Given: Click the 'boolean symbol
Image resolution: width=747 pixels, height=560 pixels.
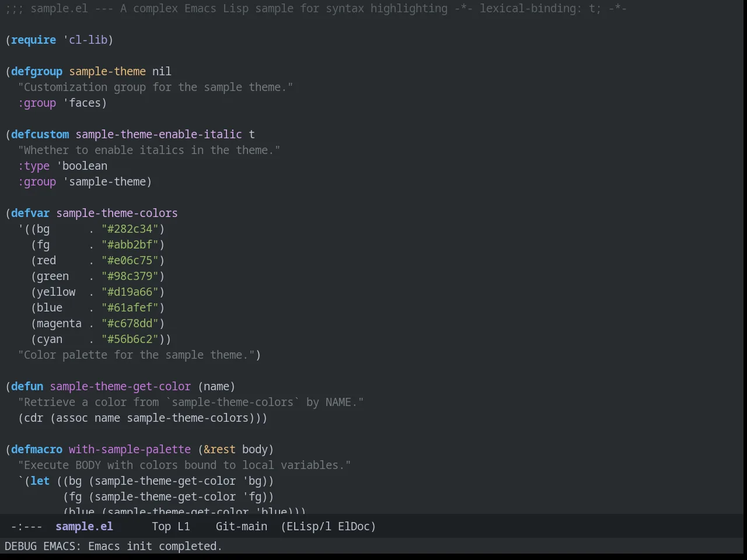Looking at the screenshot, I should 82,166.
